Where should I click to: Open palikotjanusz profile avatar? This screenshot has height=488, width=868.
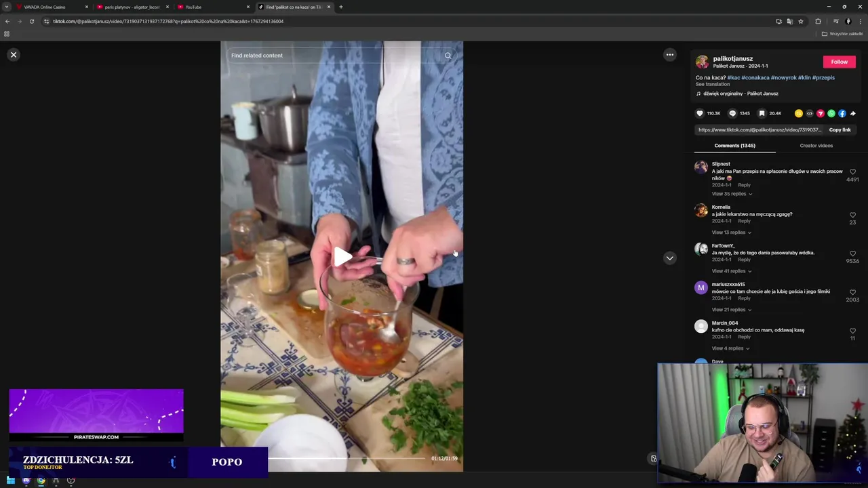click(x=702, y=62)
